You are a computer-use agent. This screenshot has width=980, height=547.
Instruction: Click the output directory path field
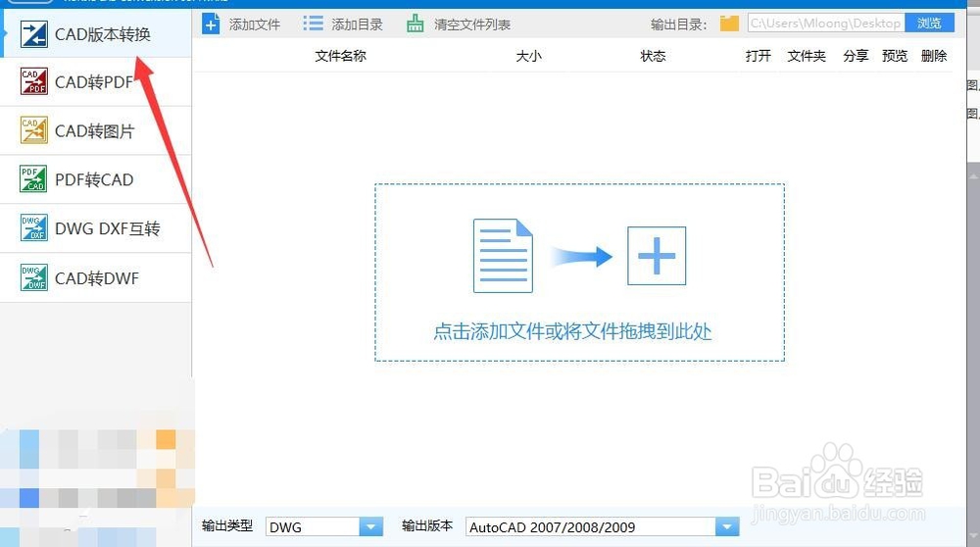pos(825,24)
